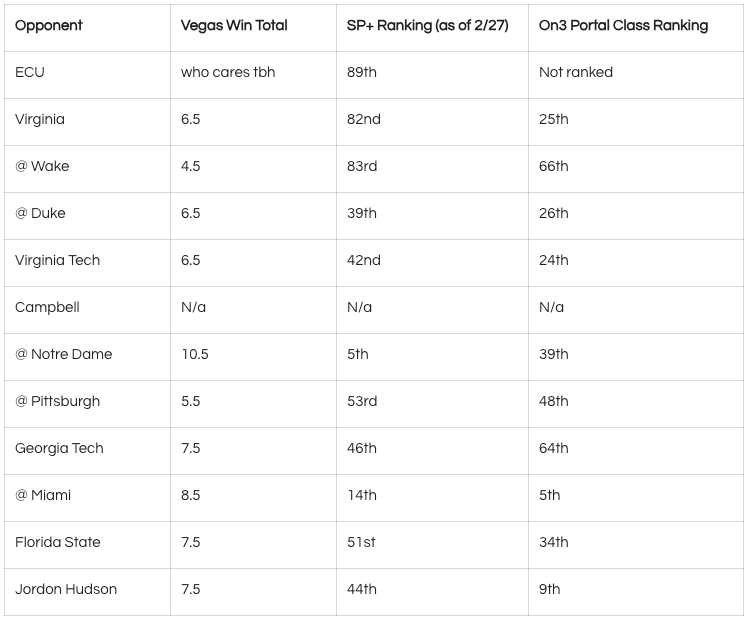Select the 'who cares tbh' cell
This screenshot has width=748, height=619.
point(253,75)
